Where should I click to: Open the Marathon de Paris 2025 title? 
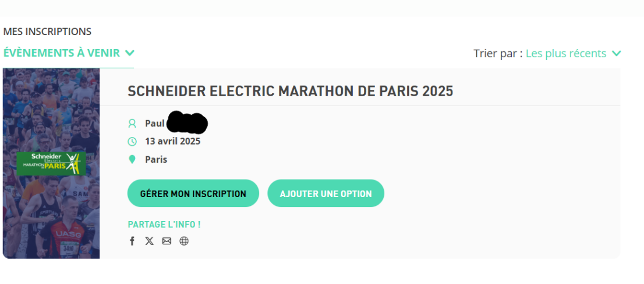pyautogui.click(x=291, y=91)
